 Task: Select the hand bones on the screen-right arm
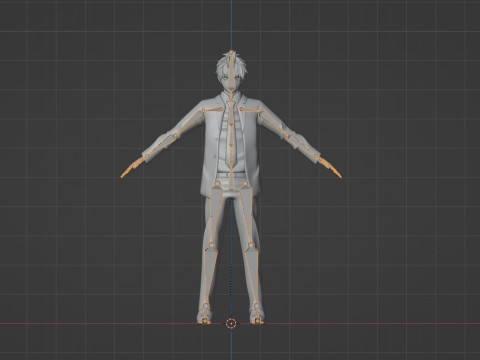329,168
